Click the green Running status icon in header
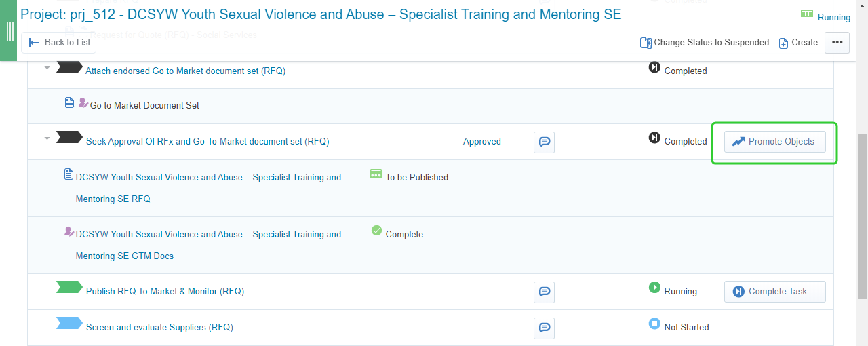 tap(807, 14)
